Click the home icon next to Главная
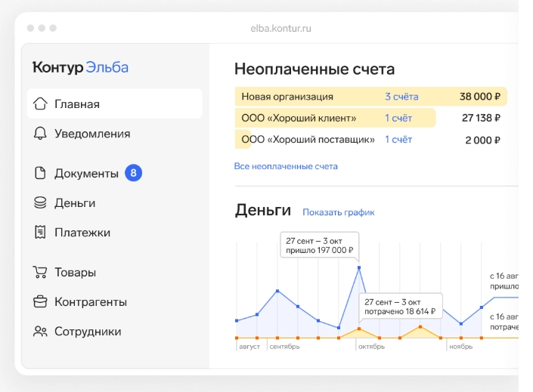Screen dimensions: 533x392 pyautogui.click(x=40, y=104)
